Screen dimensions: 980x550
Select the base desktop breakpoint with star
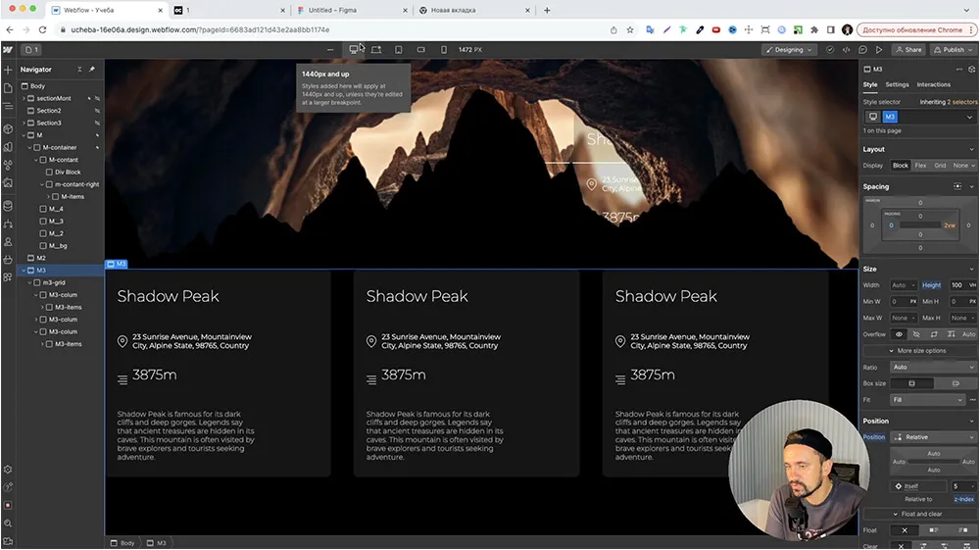[x=376, y=49]
